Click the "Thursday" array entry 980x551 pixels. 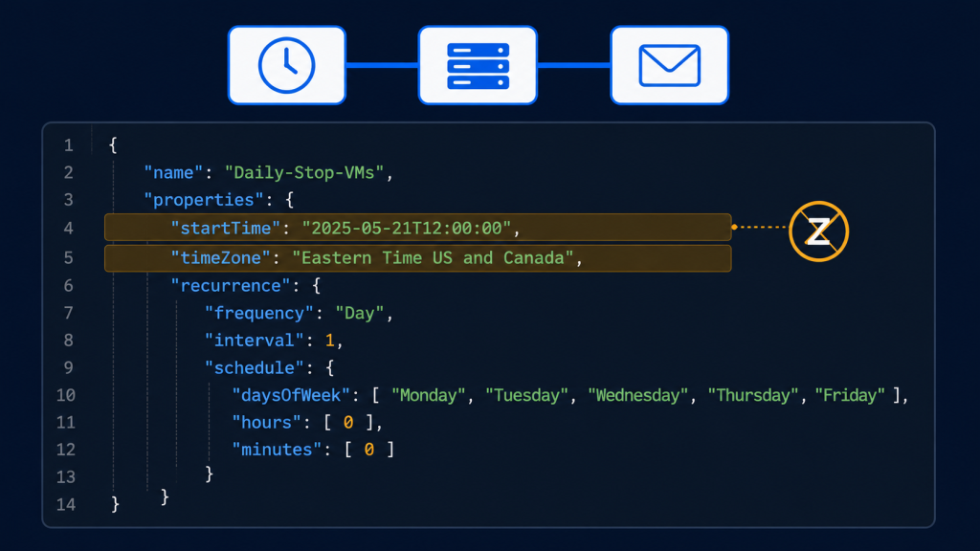753,395
